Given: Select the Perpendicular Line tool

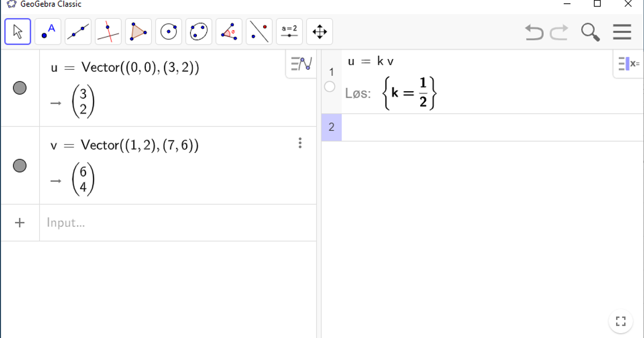Looking at the screenshot, I should point(107,32).
